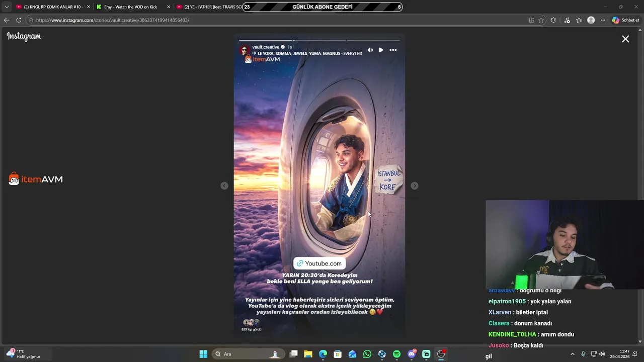This screenshot has height=362, width=644.
Task: Play the paused Instagram story
Action: point(381,50)
